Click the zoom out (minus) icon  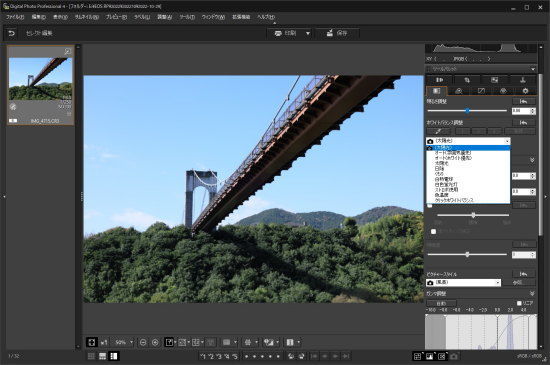point(143,343)
